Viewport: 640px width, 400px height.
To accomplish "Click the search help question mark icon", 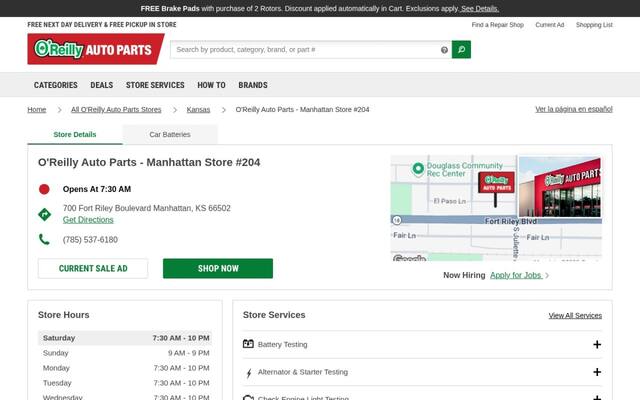I will 444,50.
